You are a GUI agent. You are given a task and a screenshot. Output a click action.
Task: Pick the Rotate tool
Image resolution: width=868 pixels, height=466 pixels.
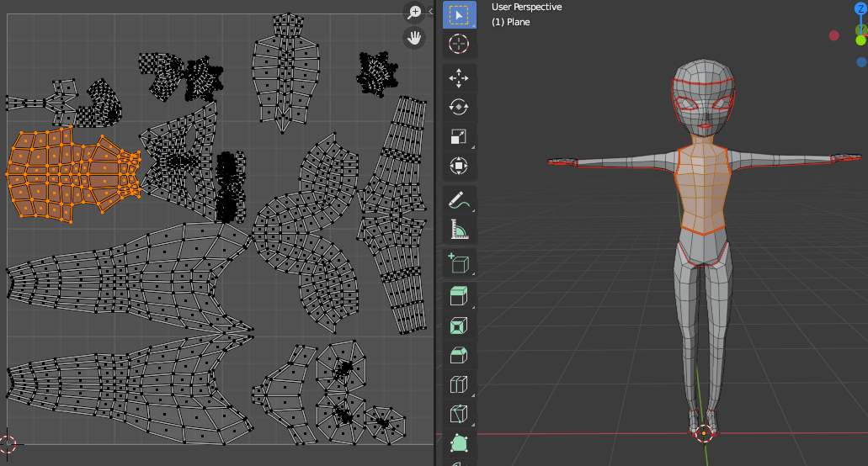pos(459,107)
